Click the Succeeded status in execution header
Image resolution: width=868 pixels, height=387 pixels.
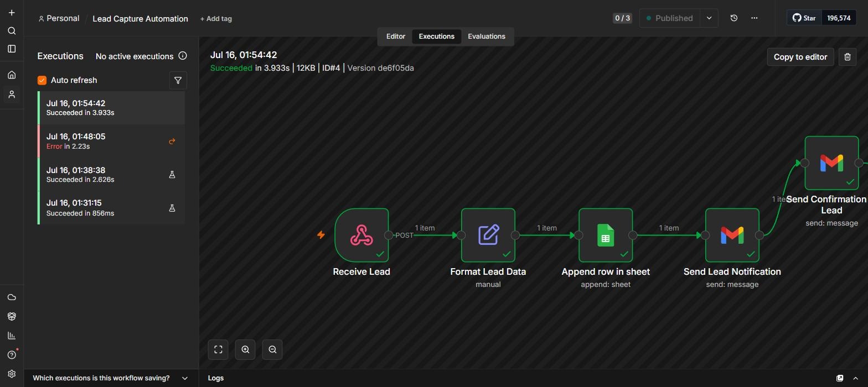pyautogui.click(x=231, y=68)
